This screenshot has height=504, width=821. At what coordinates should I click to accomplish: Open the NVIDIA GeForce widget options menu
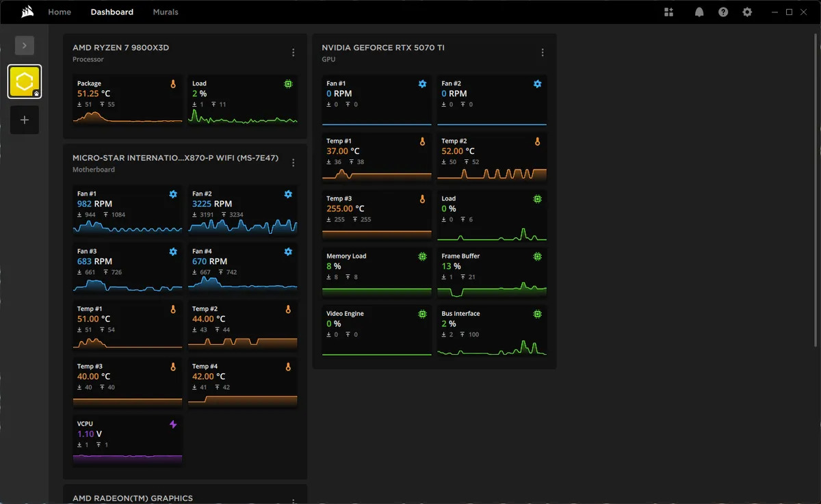coord(543,52)
